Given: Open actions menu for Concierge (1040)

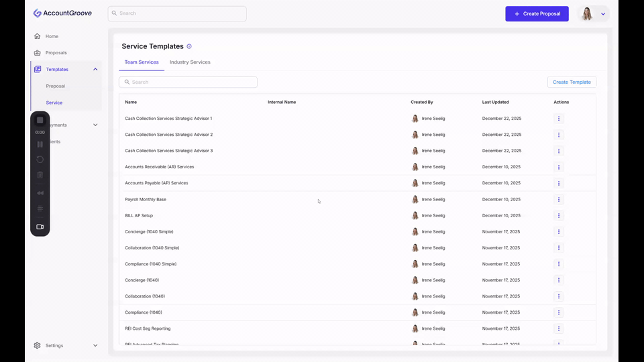Looking at the screenshot, I should click(559, 280).
